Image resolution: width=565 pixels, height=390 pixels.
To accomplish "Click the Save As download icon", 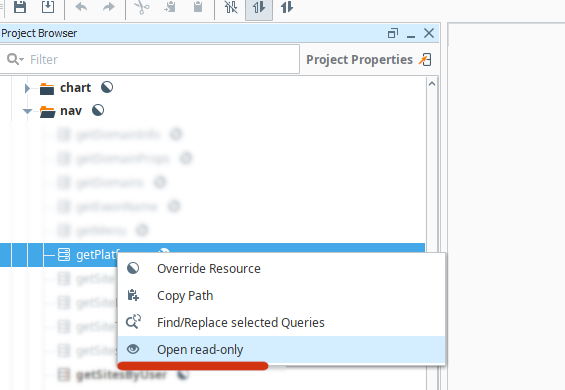I will (48, 6).
